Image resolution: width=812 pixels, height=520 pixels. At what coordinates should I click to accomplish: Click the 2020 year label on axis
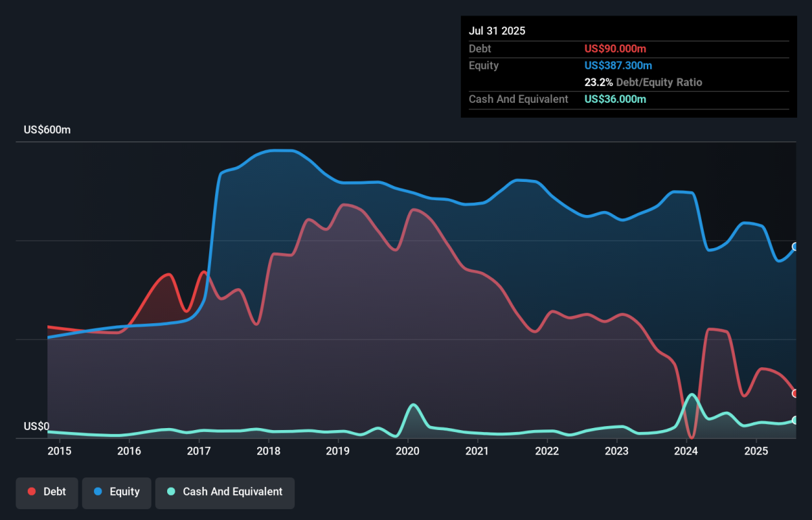coord(407,451)
